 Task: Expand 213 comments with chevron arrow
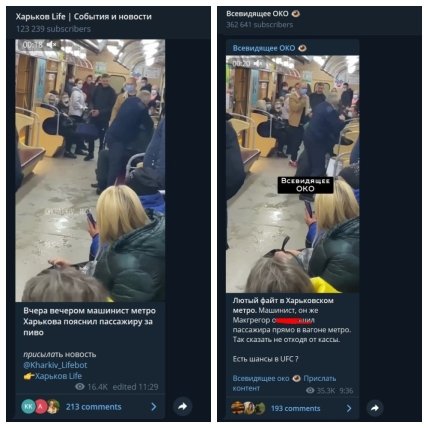(x=154, y=407)
